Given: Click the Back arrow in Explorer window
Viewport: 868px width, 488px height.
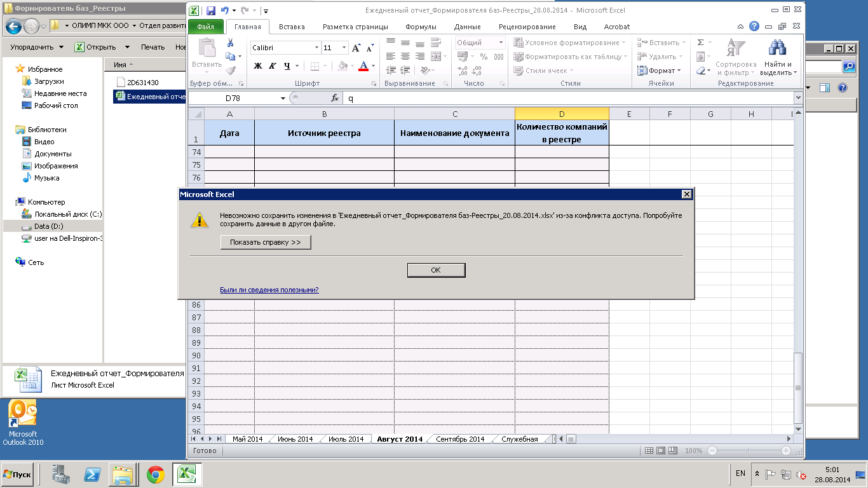Looking at the screenshot, I should pos(13,27).
